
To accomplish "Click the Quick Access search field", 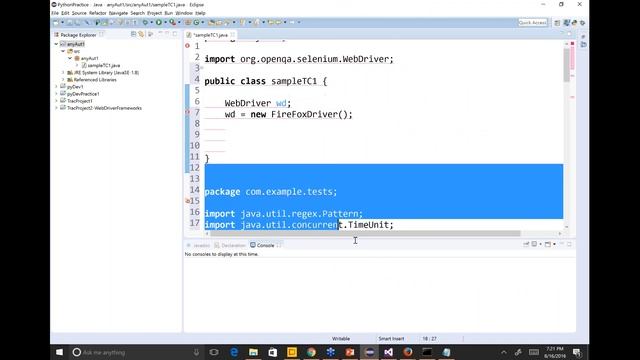I will point(533,22).
